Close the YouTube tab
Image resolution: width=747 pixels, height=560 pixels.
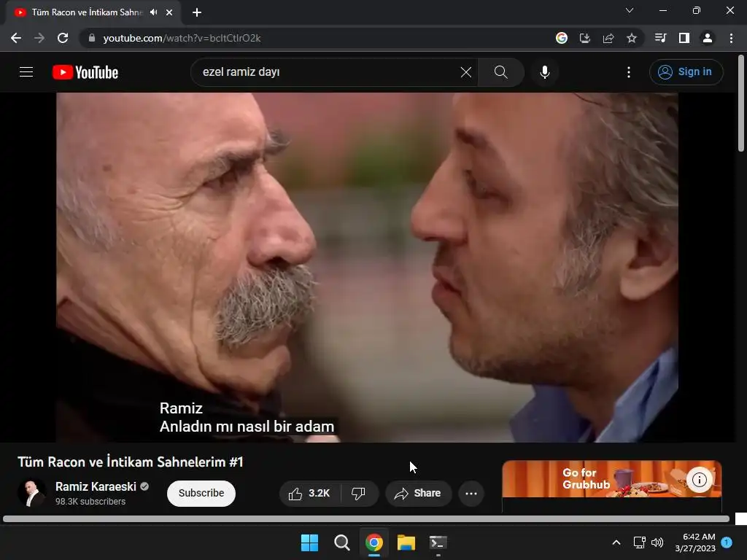click(x=169, y=12)
